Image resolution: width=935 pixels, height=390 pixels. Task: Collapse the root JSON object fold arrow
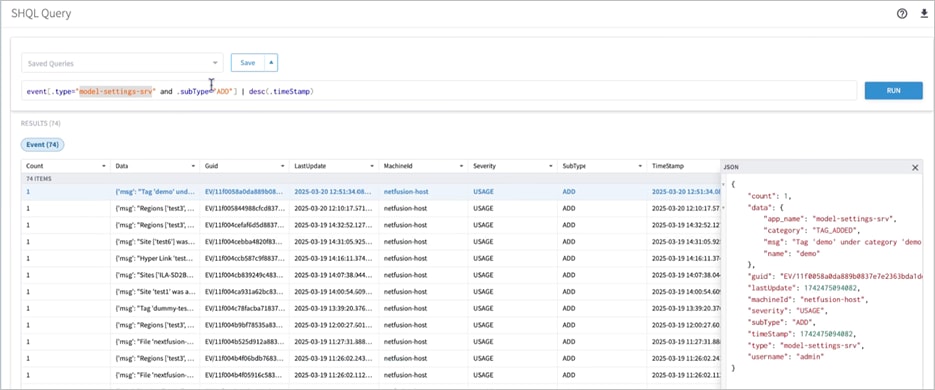(725, 185)
